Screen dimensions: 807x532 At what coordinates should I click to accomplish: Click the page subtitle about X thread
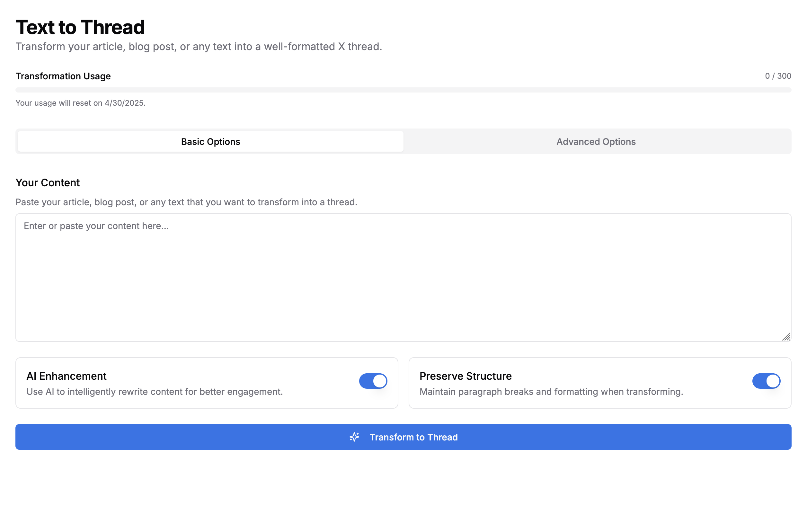(199, 47)
